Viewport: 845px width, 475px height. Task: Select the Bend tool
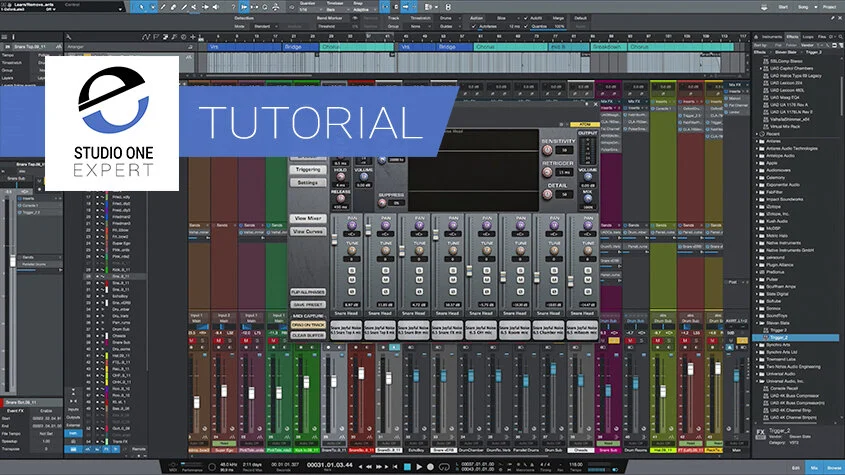tap(205, 7)
